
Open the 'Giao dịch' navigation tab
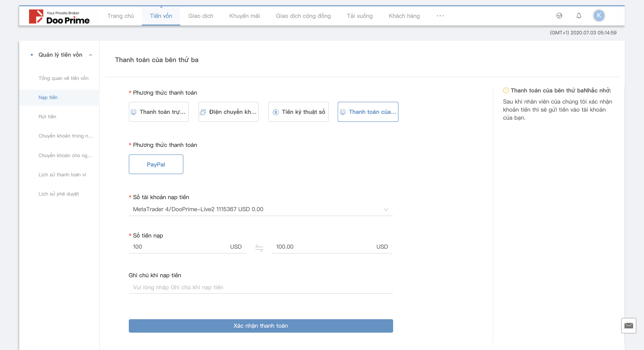201,16
